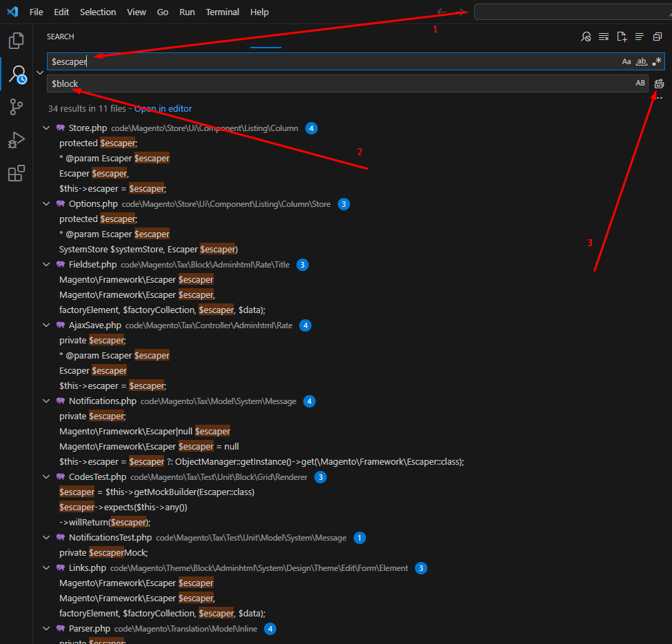Select AjaxSave.php file row
672x644 pixels.
click(353, 325)
